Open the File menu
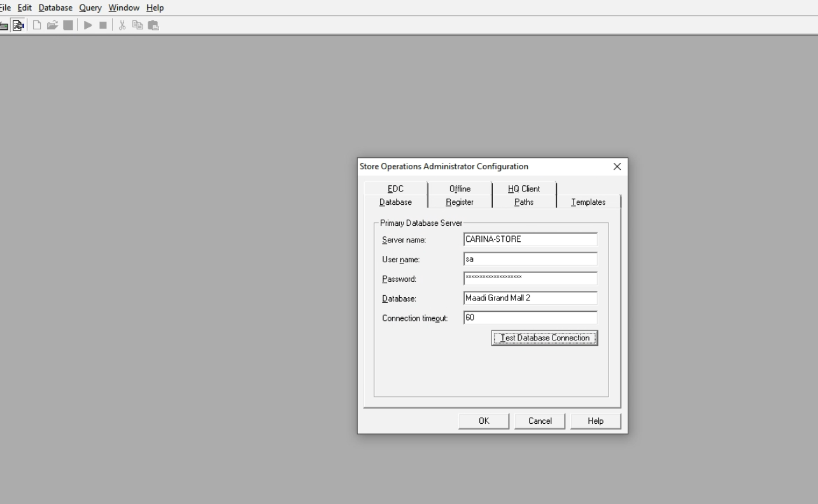Image resolution: width=818 pixels, height=504 pixels. coord(5,8)
